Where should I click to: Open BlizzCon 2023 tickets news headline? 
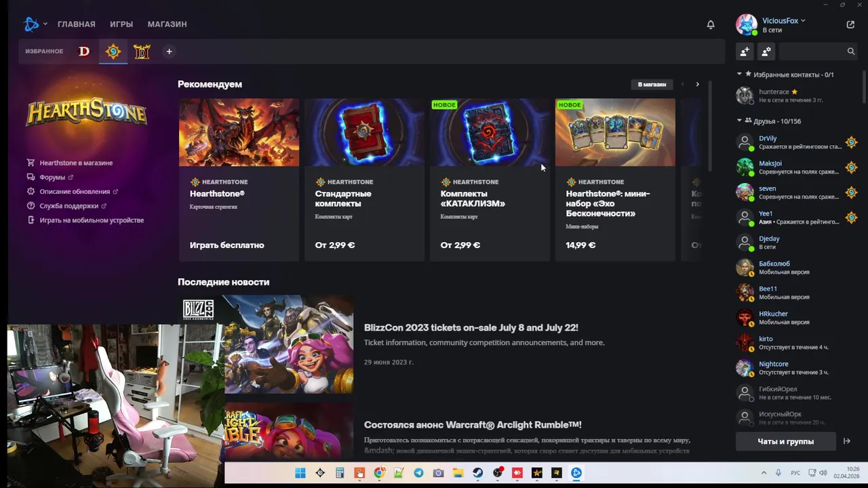click(471, 327)
